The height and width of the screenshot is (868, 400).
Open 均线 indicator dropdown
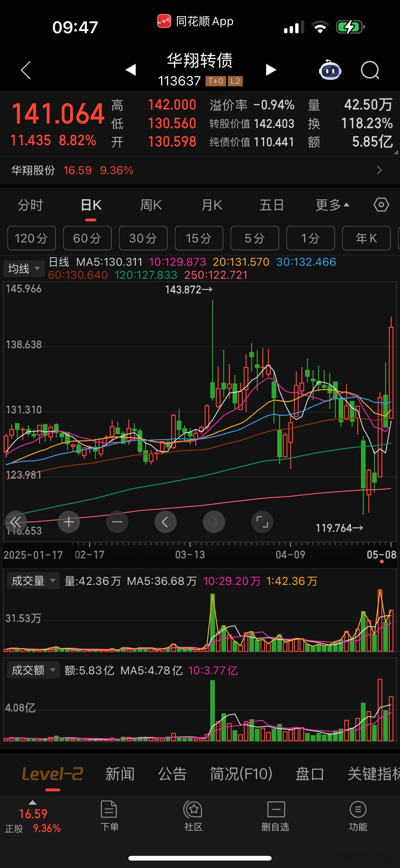[x=24, y=269]
